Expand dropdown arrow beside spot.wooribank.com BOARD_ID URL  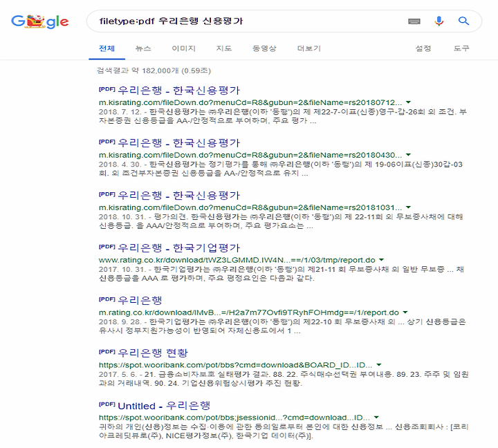pyautogui.click(x=378, y=364)
